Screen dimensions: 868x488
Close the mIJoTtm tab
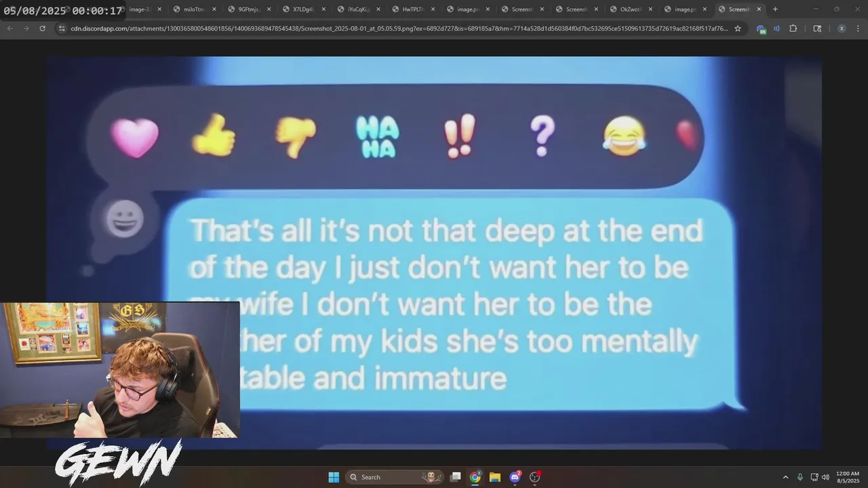[x=214, y=9]
